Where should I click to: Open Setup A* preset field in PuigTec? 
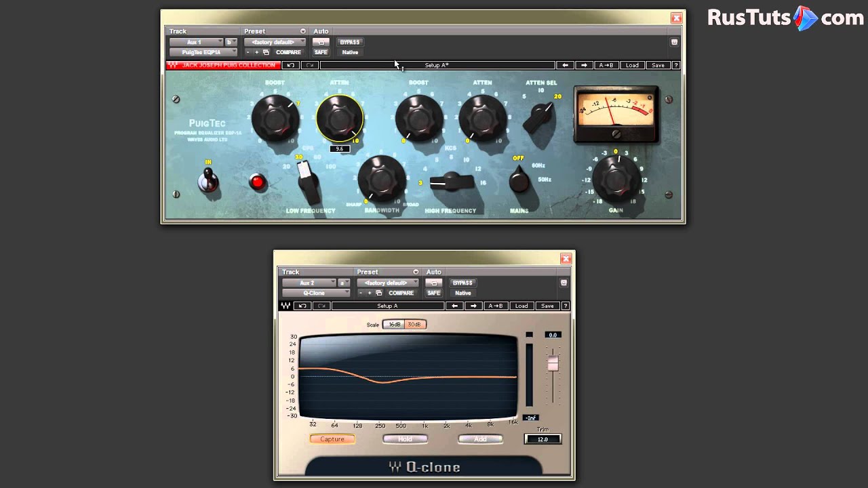point(437,65)
